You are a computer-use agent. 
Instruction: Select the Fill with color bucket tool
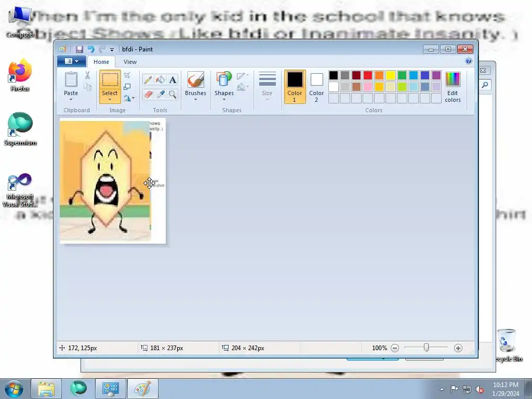(160, 79)
